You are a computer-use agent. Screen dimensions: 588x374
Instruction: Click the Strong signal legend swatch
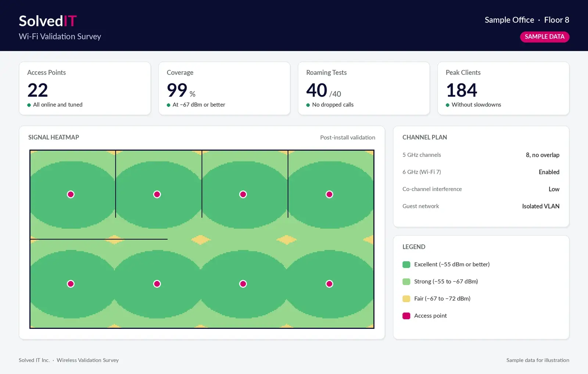406,281
